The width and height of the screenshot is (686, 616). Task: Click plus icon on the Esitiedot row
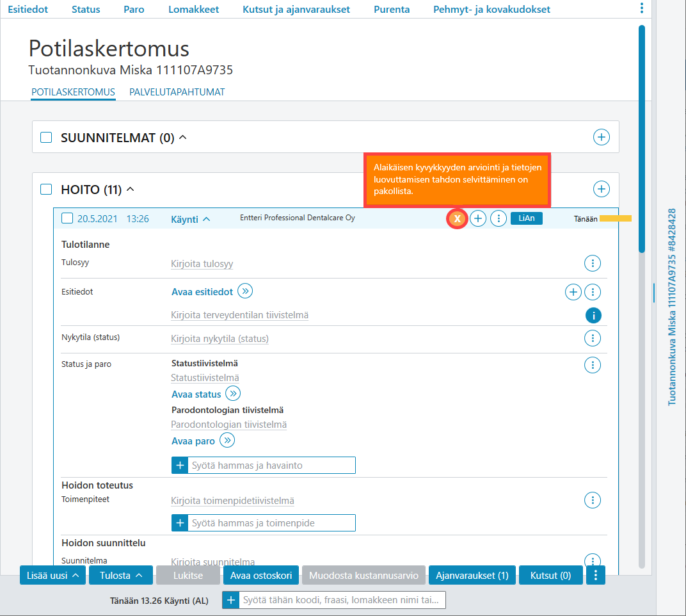573,292
